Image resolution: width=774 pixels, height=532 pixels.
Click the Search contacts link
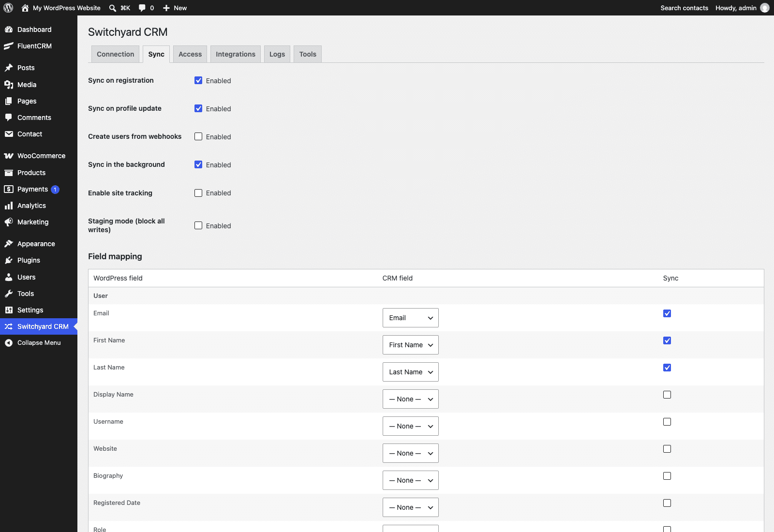pos(684,8)
